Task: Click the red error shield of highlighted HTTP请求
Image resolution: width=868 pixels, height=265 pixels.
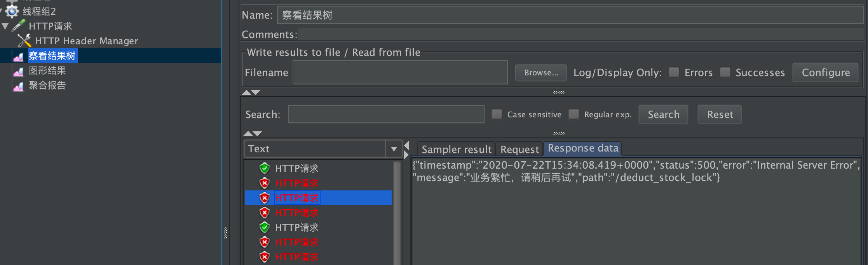Action: [x=265, y=198]
